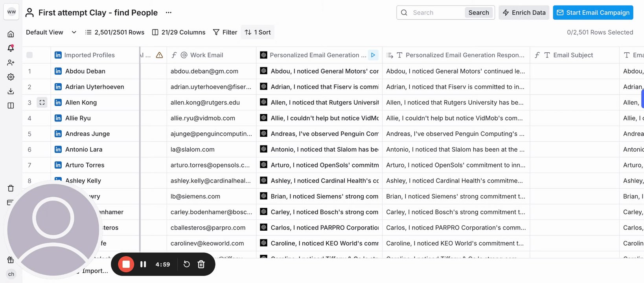Open the book panel sidebar icon
The height and width of the screenshot is (283, 644).
click(11, 105)
